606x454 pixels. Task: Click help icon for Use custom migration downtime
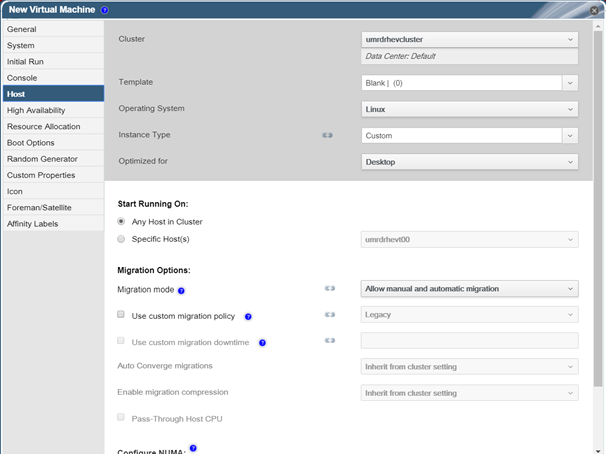tap(262, 343)
